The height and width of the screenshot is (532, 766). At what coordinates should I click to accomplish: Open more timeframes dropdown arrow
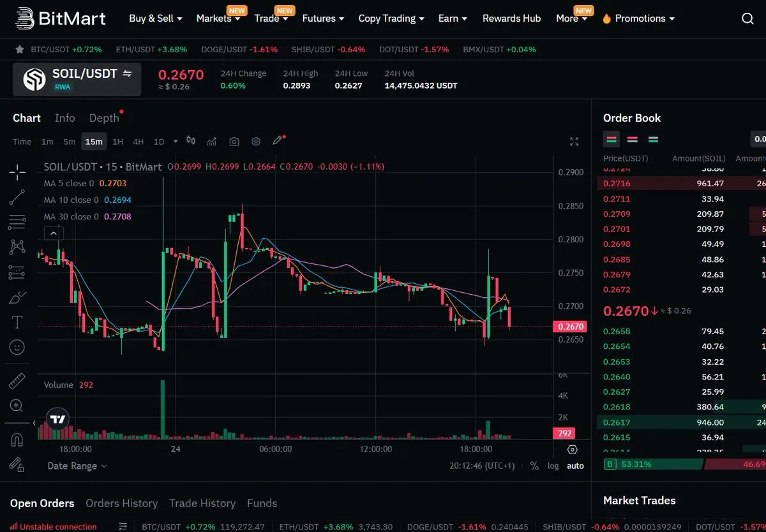[x=176, y=142]
